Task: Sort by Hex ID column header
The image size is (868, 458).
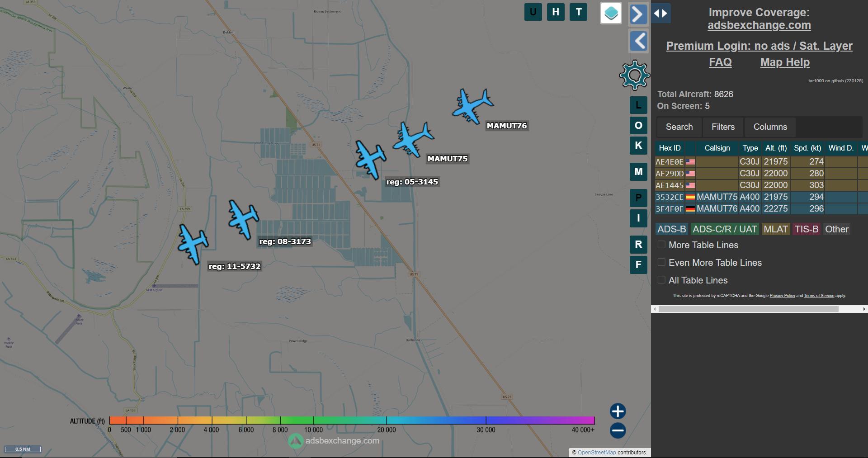Action: tap(670, 148)
